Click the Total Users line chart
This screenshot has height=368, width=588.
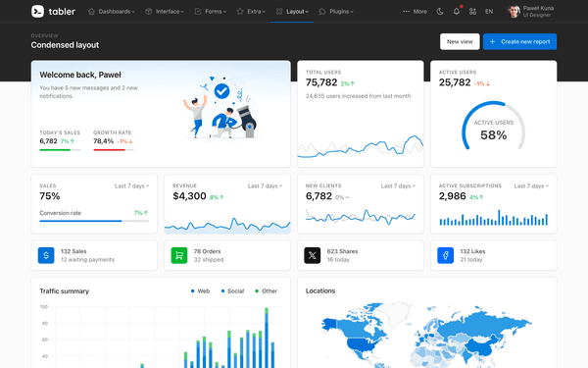[x=361, y=147]
